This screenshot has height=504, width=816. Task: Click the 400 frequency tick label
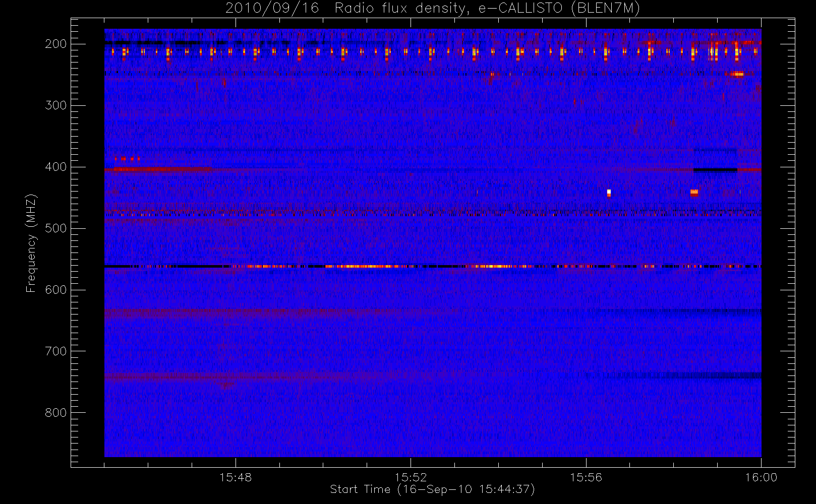coord(55,167)
